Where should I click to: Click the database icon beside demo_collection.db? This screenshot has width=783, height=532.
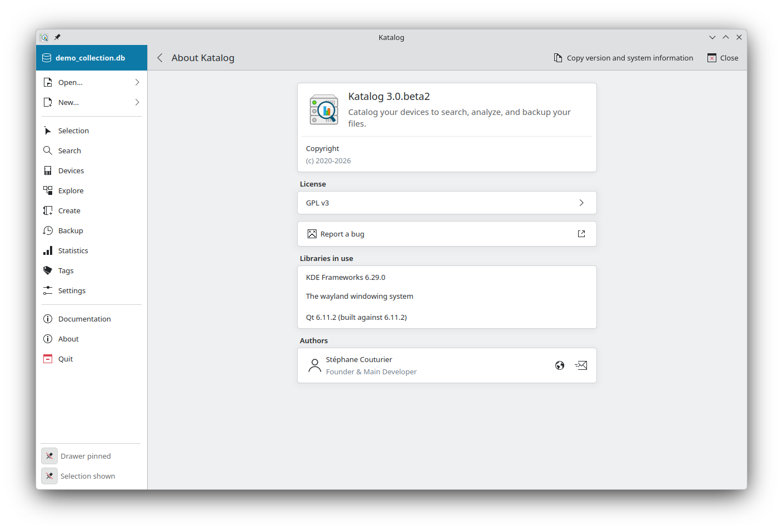coord(47,58)
